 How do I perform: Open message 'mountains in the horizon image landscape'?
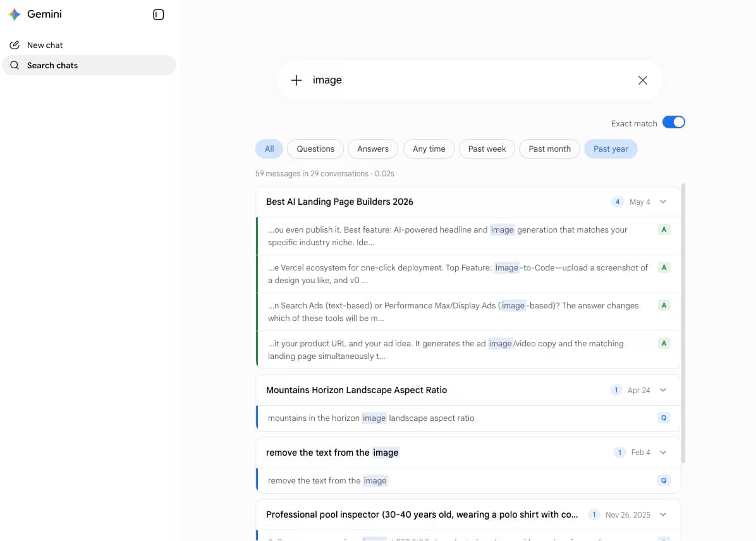pos(468,418)
